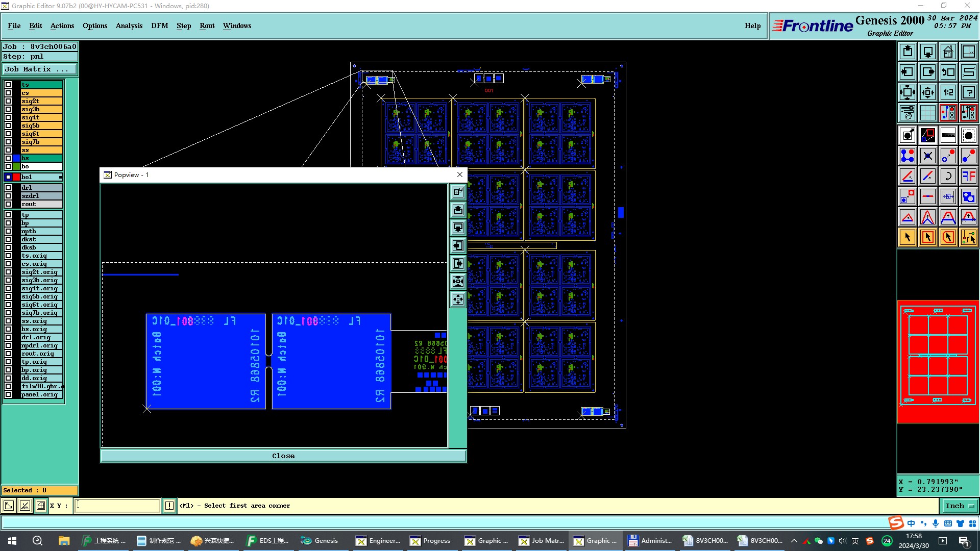Choose the single arrow select tool

(907, 237)
